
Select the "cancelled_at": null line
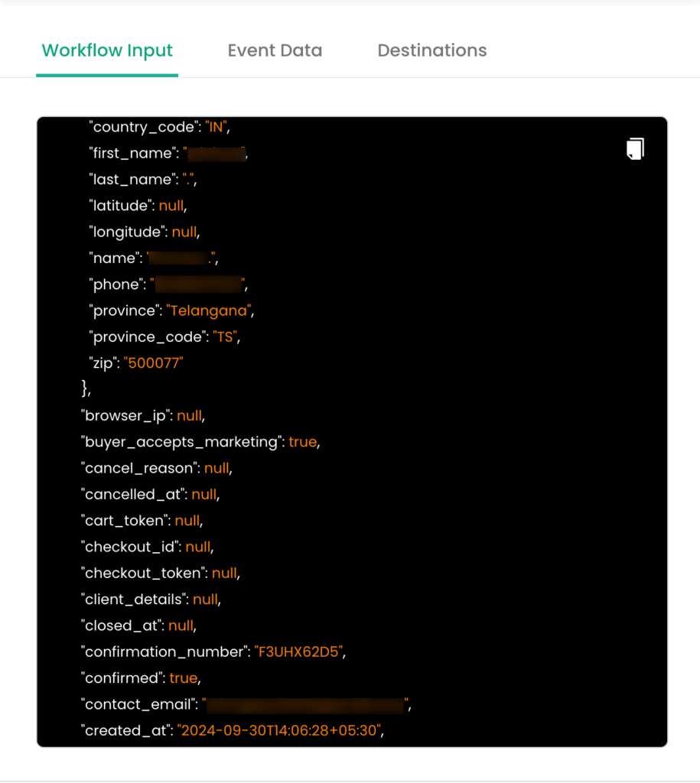pos(151,495)
